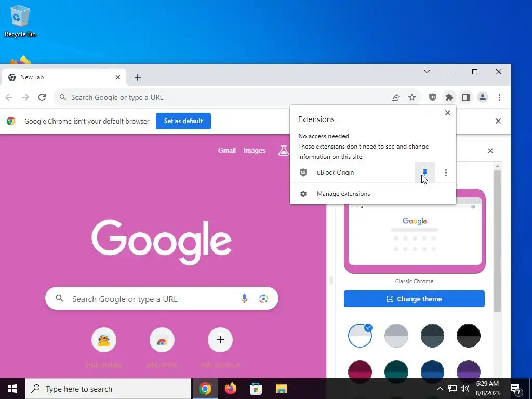Click the taskbar search box
Image resolution: width=532 pixels, height=399 pixels.
point(108,389)
